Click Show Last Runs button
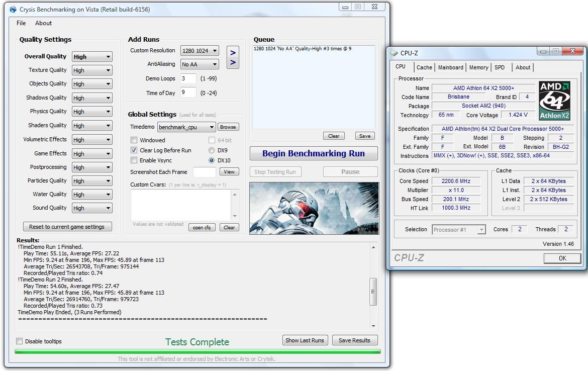Image resolution: width=588 pixels, height=371 pixels. [305, 340]
